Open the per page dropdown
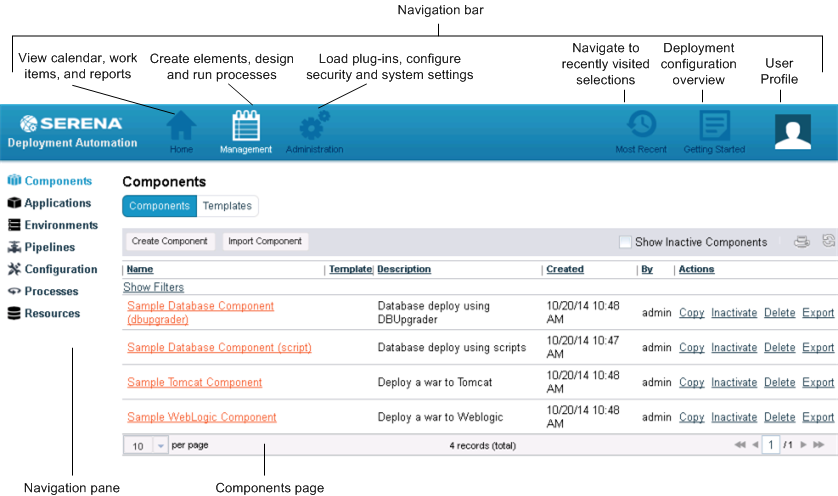This screenshot has width=838, height=496. (x=160, y=445)
